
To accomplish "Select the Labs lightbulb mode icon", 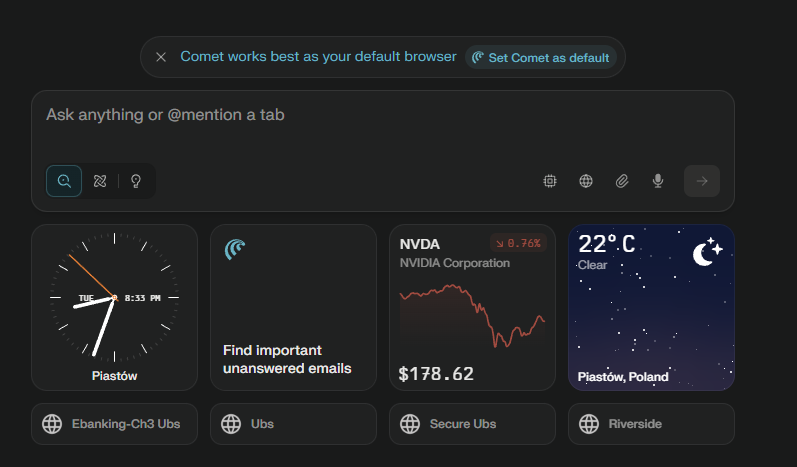I will [x=136, y=181].
